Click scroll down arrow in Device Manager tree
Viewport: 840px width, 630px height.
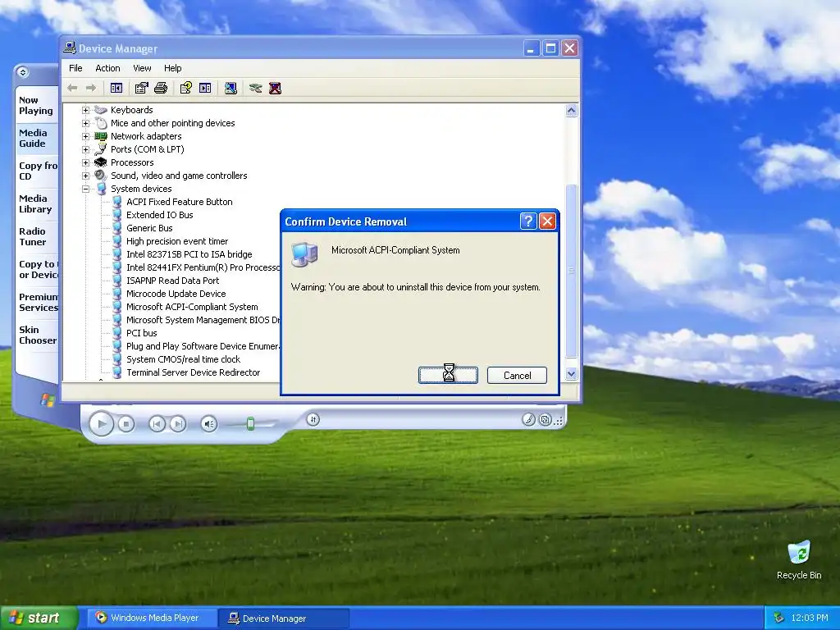coord(571,374)
